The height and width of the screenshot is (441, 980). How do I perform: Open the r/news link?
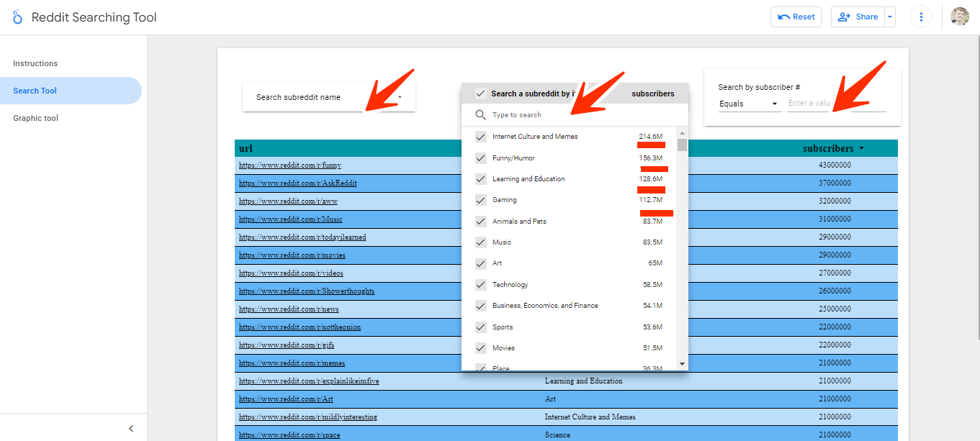point(289,309)
